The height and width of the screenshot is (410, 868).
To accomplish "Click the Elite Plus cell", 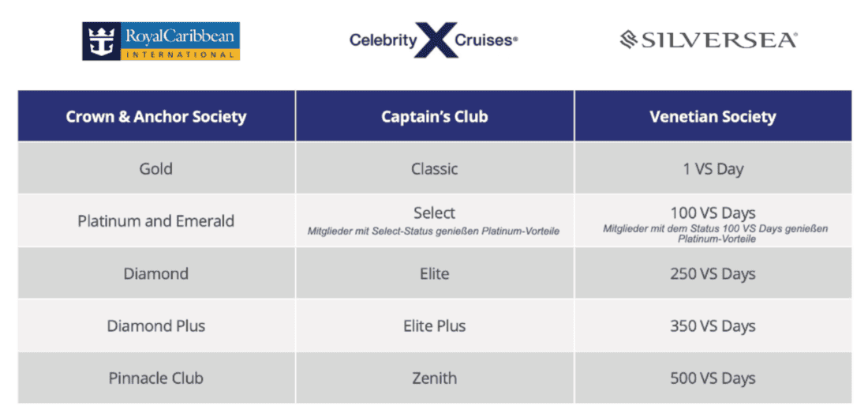I will click(x=435, y=325).
